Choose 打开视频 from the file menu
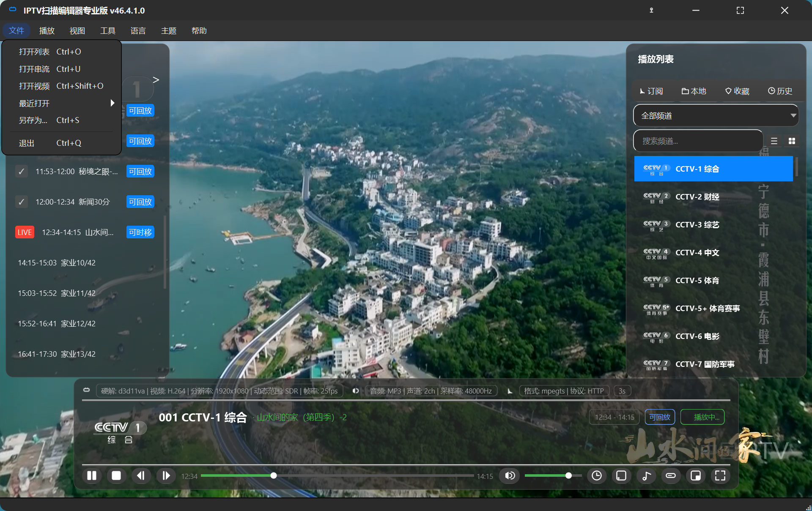The width and height of the screenshot is (812, 511). [x=62, y=86]
